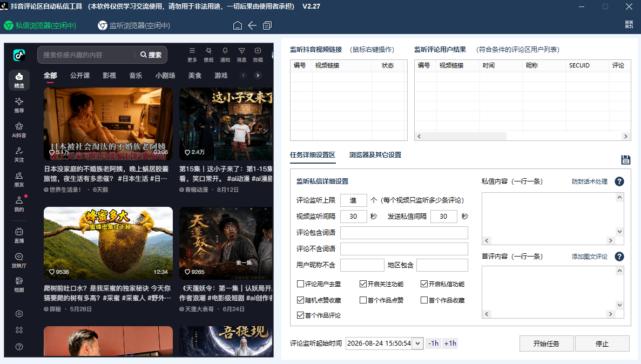
Task: Toggle 开启关注功能 checkbox
Action: pos(363,284)
